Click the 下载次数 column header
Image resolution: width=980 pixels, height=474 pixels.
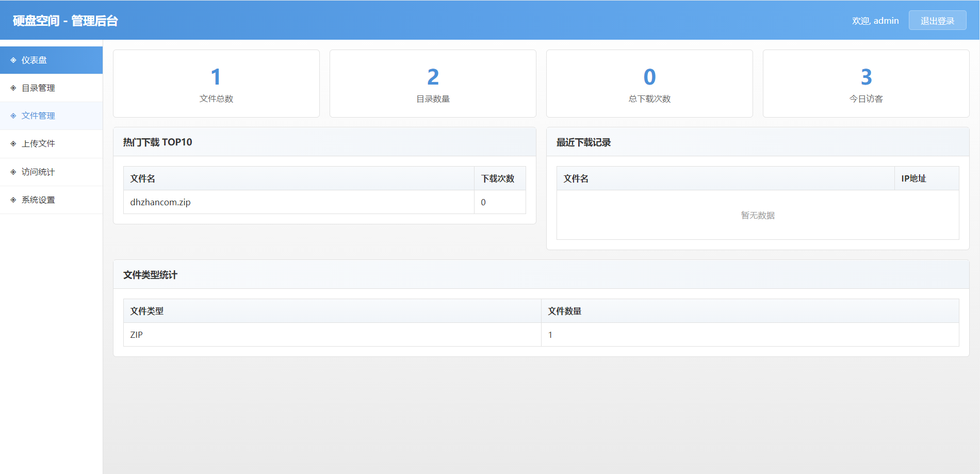pyautogui.click(x=498, y=178)
